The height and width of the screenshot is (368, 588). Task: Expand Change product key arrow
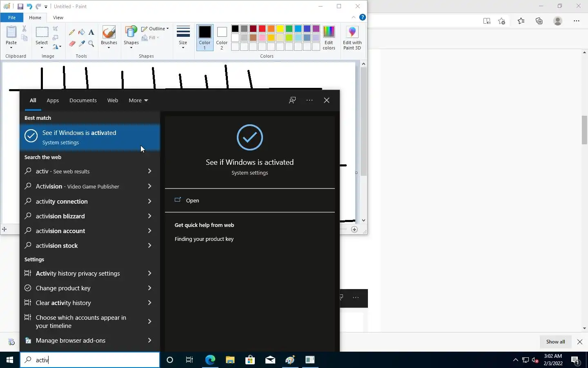click(149, 288)
